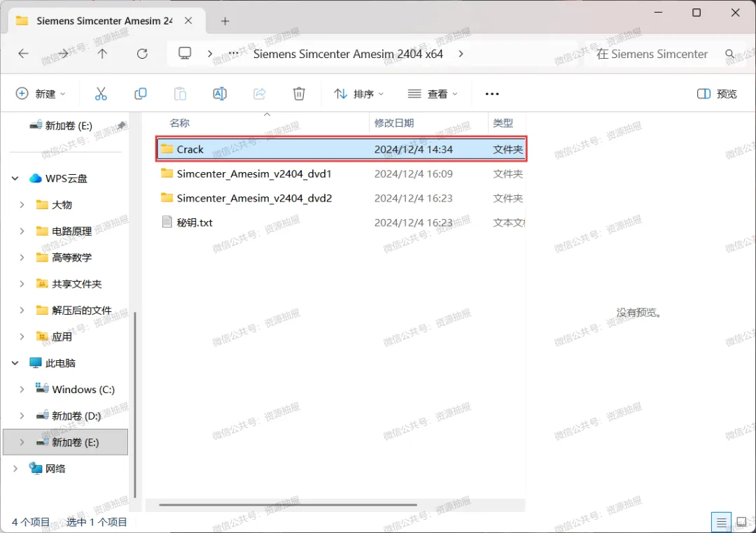Click the address bar overflow ellipsis
Viewport: 756px width, 533px height.
coord(233,53)
